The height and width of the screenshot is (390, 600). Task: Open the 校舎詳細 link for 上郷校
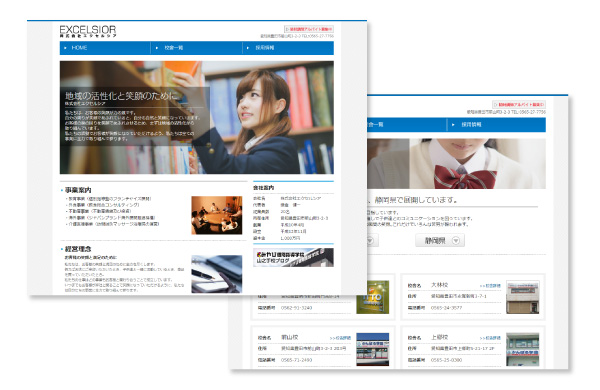tap(491, 338)
